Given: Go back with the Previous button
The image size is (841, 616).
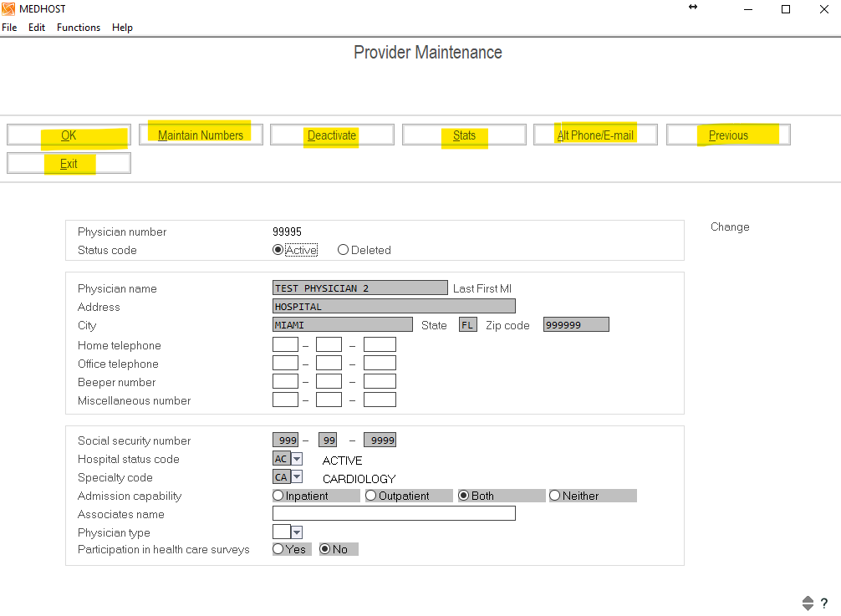Looking at the screenshot, I should [x=728, y=135].
